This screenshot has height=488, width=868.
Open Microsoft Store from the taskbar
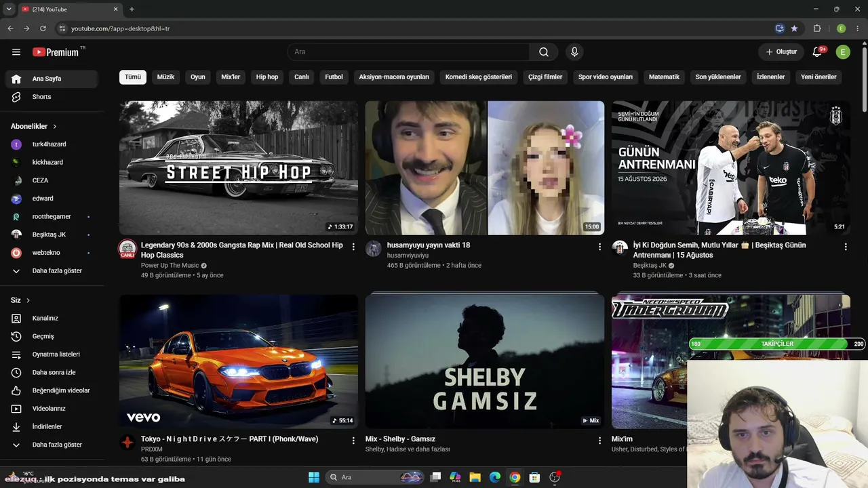click(x=534, y=477)
